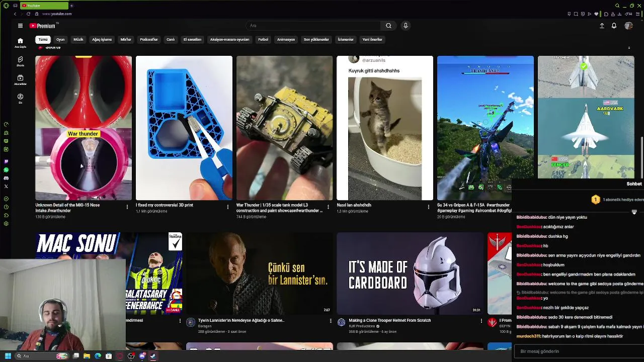Click the YouTube Premium logo
This screenshot has width=644, height=362.
(x=42, y=26)
